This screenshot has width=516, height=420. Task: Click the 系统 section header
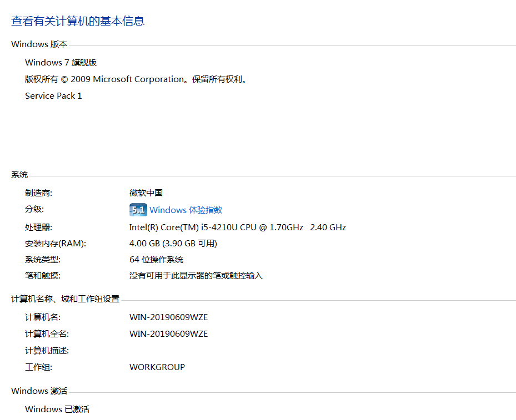coord(19,175)
